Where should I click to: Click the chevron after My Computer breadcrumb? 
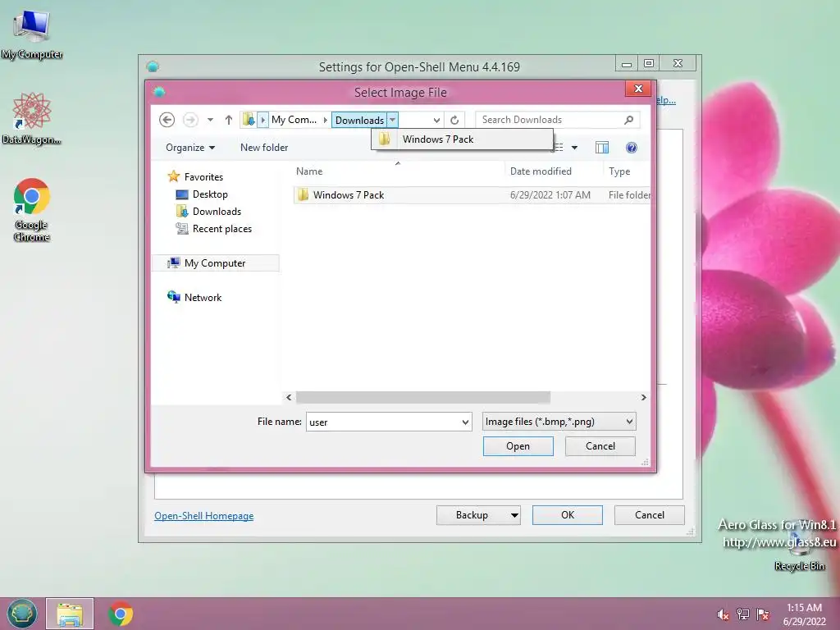coord(325,120)
